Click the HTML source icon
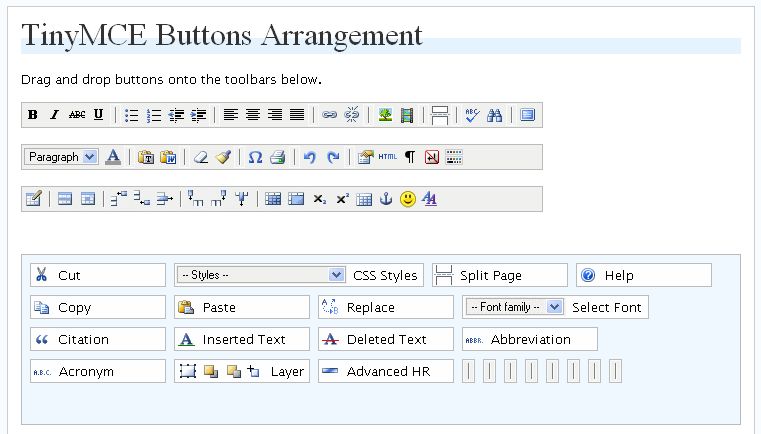The height and width of the screenshot is (434, 761). [x=388, y=157]
